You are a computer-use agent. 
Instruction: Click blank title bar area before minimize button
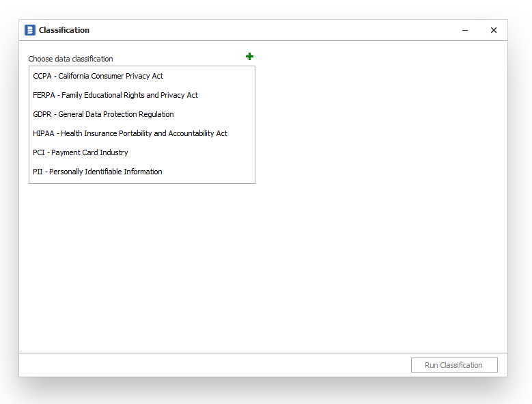[273, 30]
